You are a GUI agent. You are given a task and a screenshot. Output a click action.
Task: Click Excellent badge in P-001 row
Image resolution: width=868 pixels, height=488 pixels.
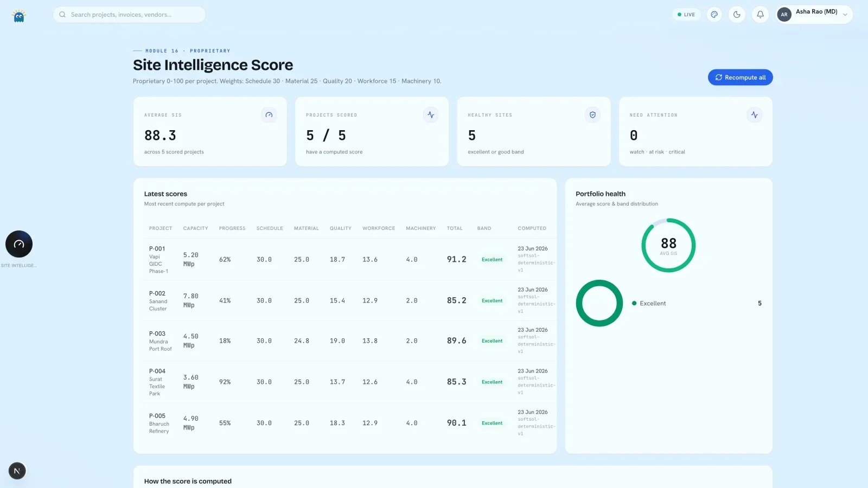(492, 260)
